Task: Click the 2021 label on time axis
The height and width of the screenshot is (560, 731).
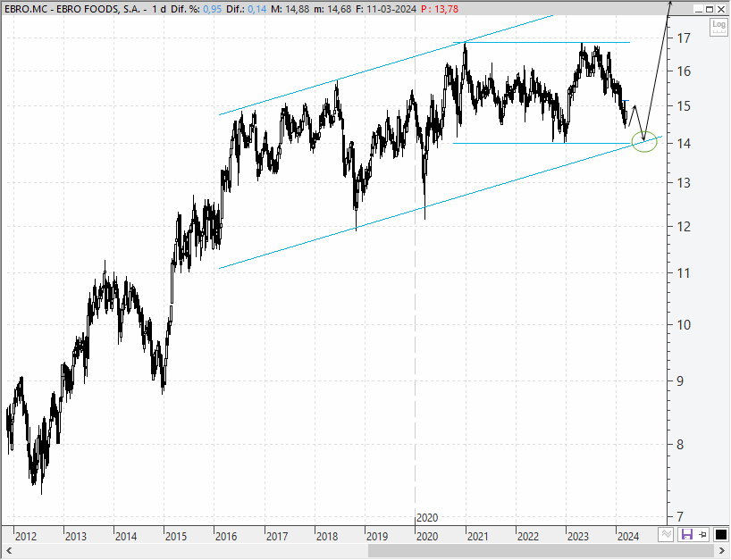Action: coord(477,536)
